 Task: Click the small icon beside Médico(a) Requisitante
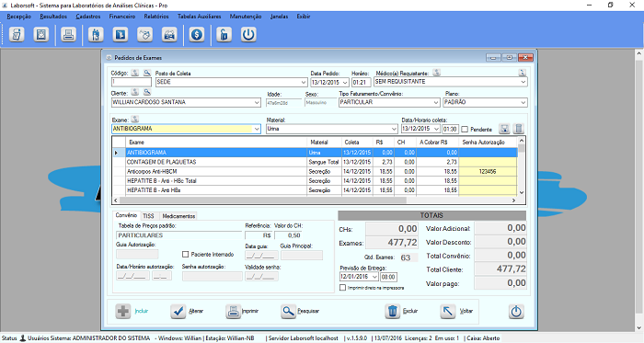(437, 73)
